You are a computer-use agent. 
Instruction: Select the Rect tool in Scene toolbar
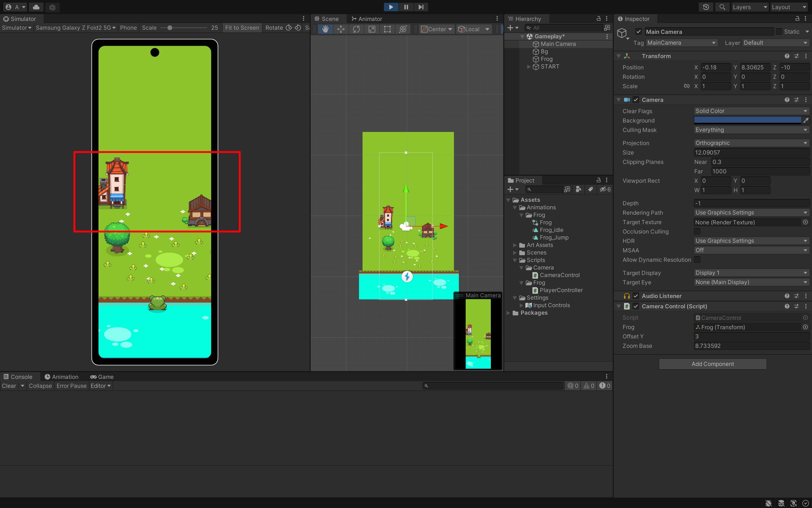click(x=387, y=29)
